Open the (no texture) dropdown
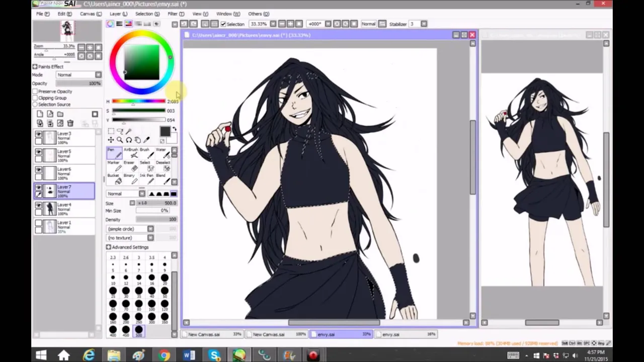Screen dimensions: 644x362 point(130,238)
